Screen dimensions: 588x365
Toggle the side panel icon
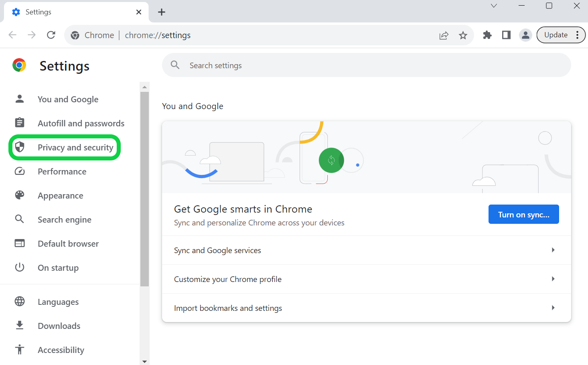point(506,35)
